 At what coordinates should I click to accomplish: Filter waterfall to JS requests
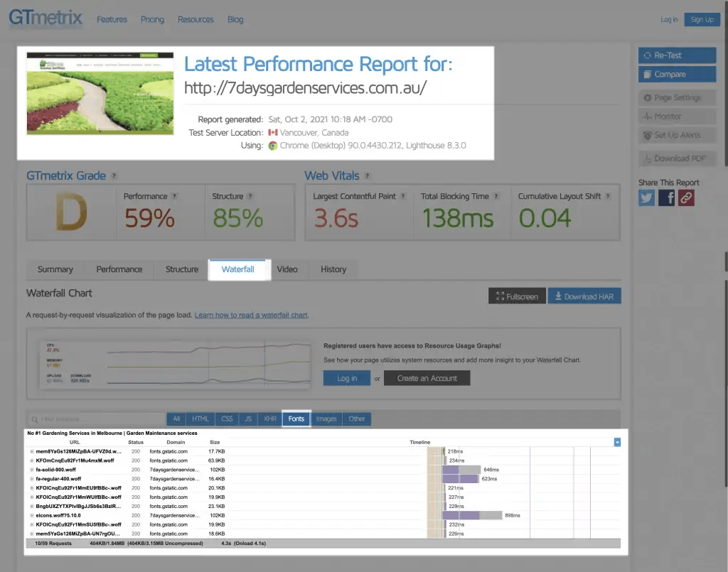tap(248, 419)
